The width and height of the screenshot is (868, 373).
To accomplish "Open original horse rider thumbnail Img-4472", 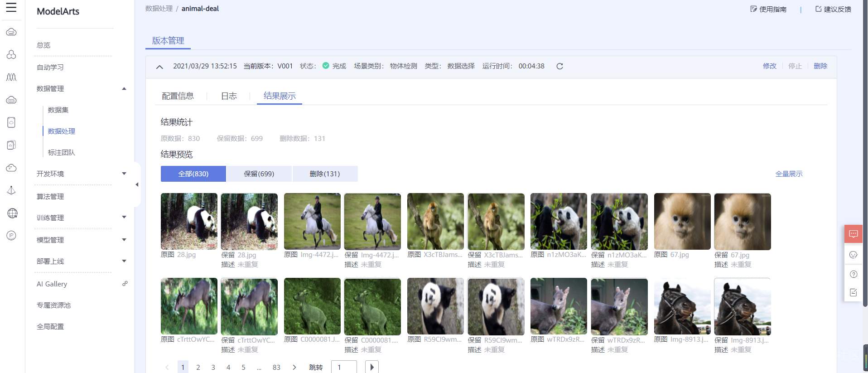I will click(312, 222).
